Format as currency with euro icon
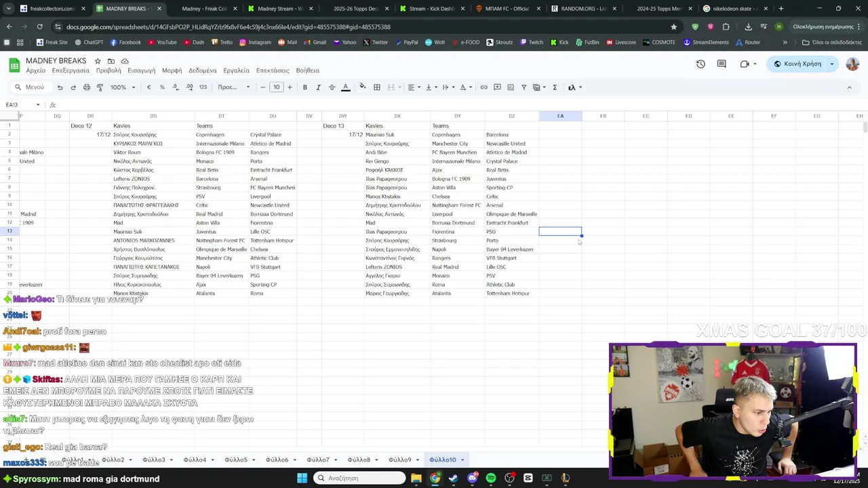868x488 pixels. [149, 87]
